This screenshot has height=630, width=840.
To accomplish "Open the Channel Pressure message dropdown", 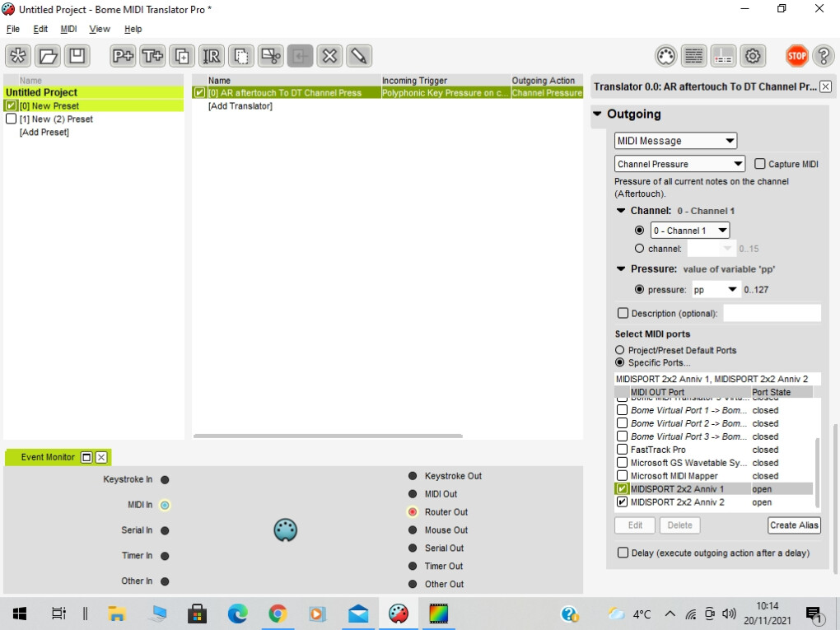I will point(679,163).
